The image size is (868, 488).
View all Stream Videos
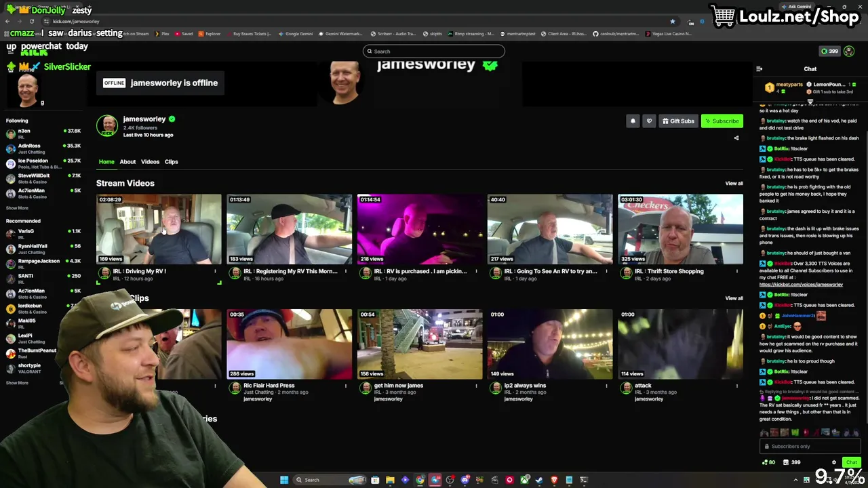point(734,184)
